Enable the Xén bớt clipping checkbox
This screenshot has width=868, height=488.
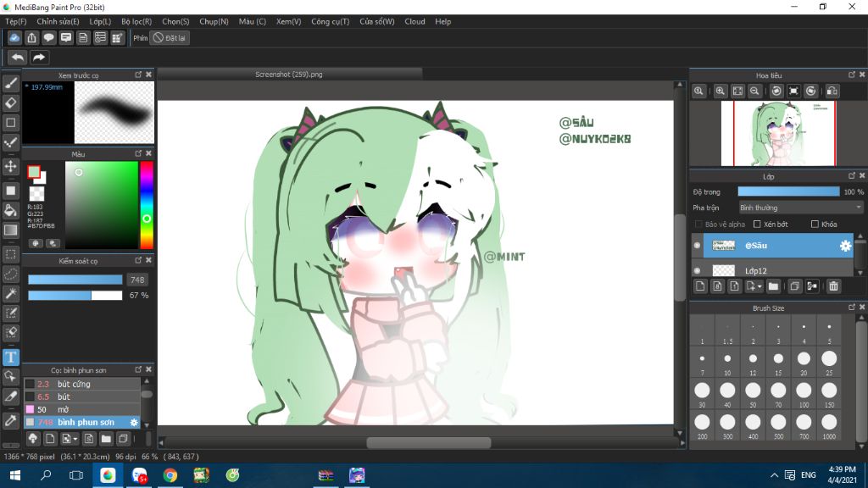tap(757, 224)
